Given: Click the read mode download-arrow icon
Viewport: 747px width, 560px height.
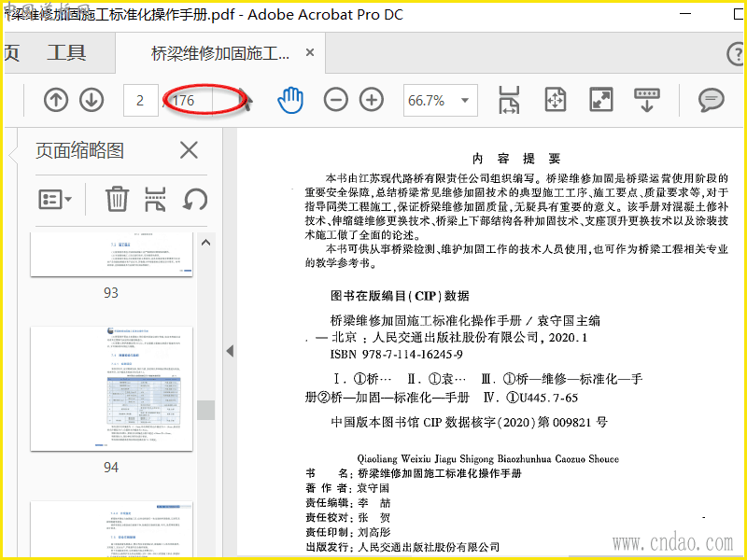Looking at the screenshot, I should tap(646, 100).
